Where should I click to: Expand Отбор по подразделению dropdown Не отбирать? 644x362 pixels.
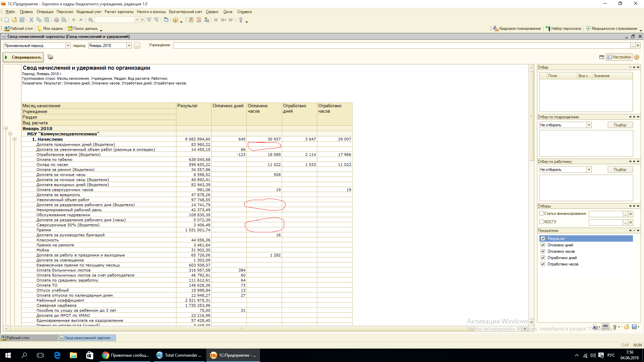[589, 125]
